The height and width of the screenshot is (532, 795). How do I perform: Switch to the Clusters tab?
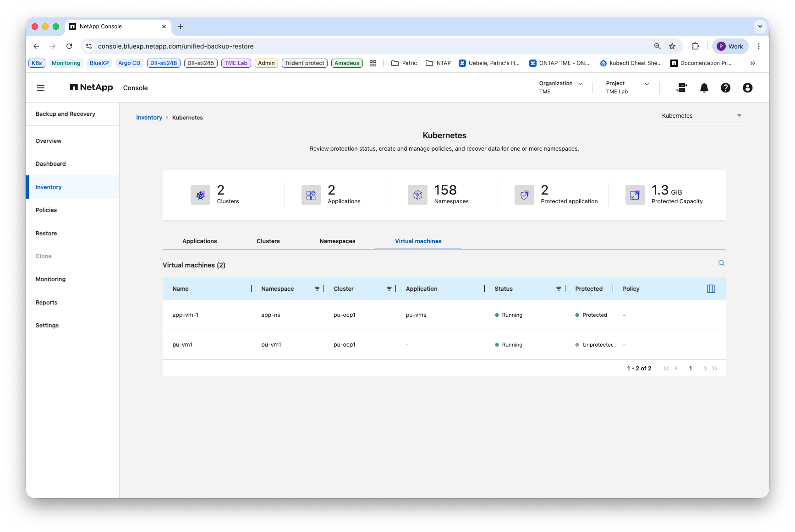pos(268,241)
